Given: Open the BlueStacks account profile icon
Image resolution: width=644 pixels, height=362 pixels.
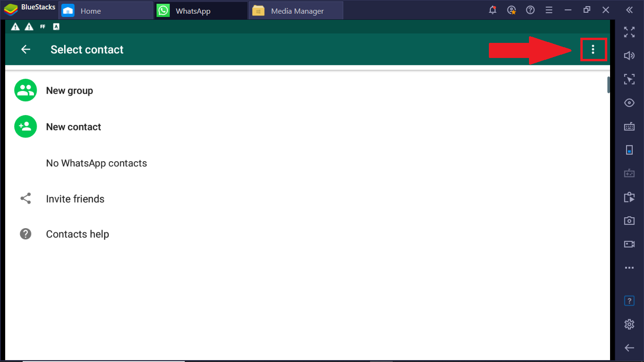Looking at the screenshot, I should point(512,10).
